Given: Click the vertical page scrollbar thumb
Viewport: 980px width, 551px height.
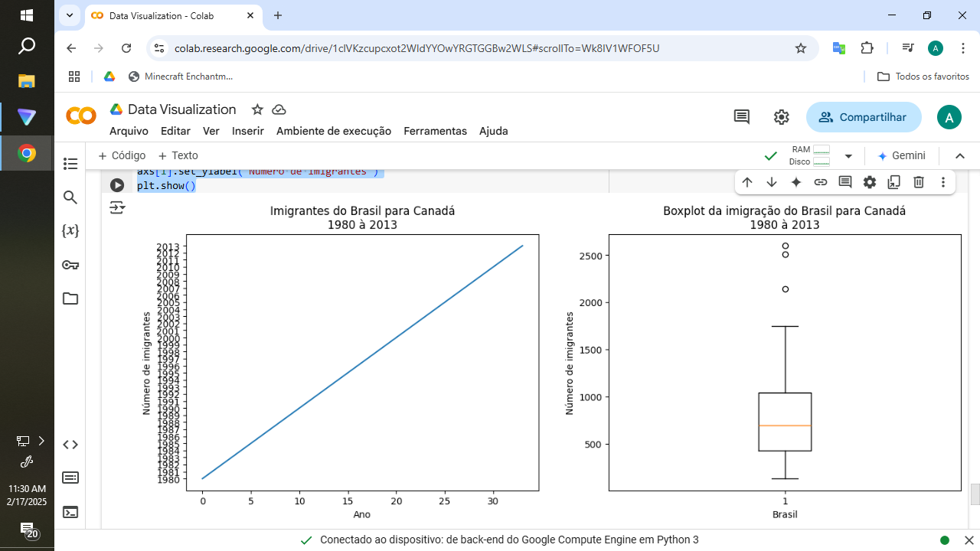Looking at the screenshot, I should (975, 494).
